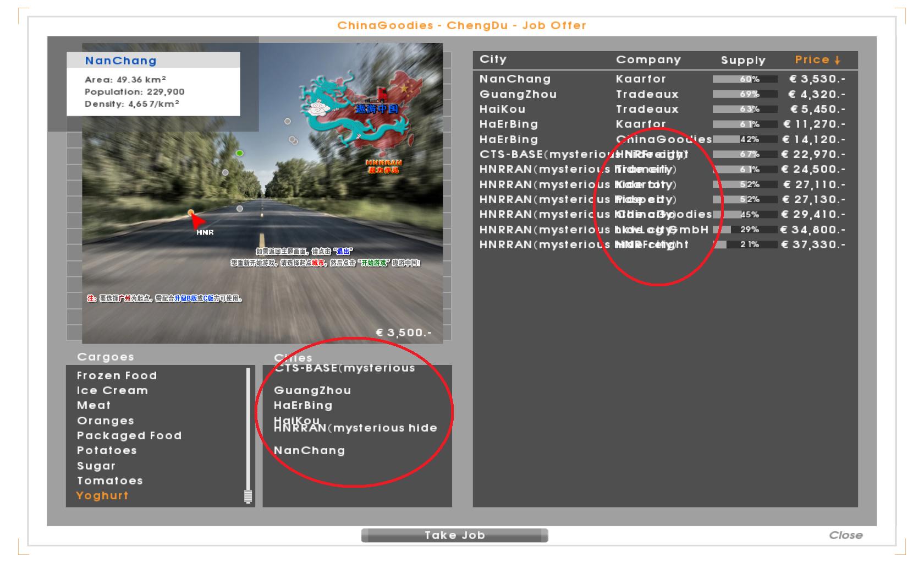Close the Job Offer dialog
Screen dimensions: 924x578
point(845,535)
